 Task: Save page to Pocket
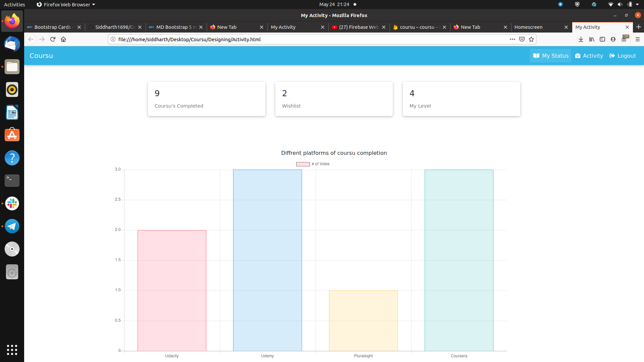(522, 39)
